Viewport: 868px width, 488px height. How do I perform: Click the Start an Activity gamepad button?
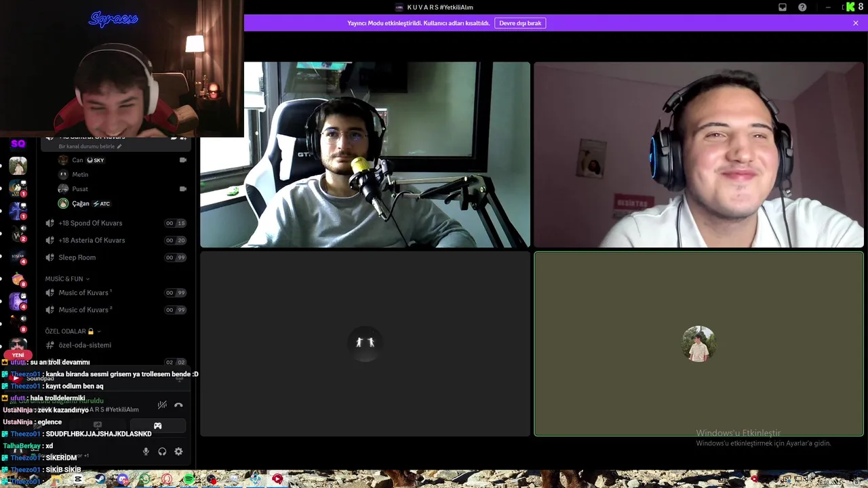(157, 426)
